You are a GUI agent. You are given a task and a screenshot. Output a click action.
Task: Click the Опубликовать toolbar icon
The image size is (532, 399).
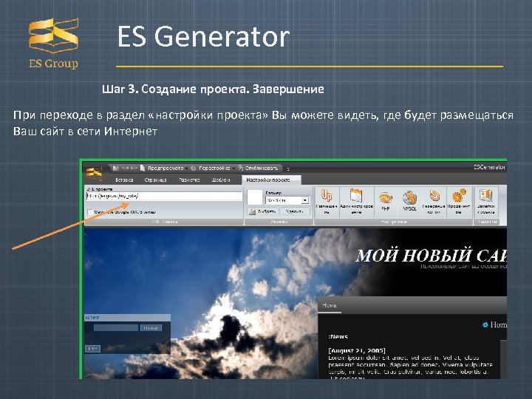point(241,168)
